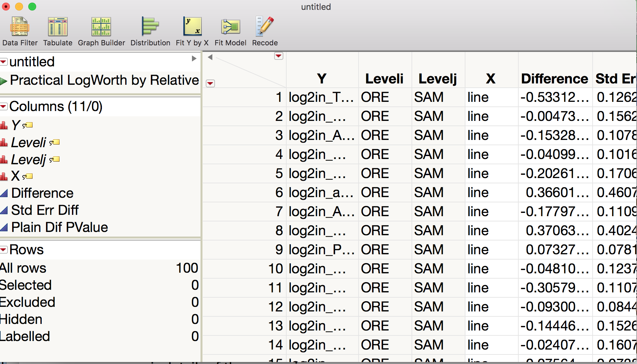Open the columns dropdown above the data grid

pos(278,56)
